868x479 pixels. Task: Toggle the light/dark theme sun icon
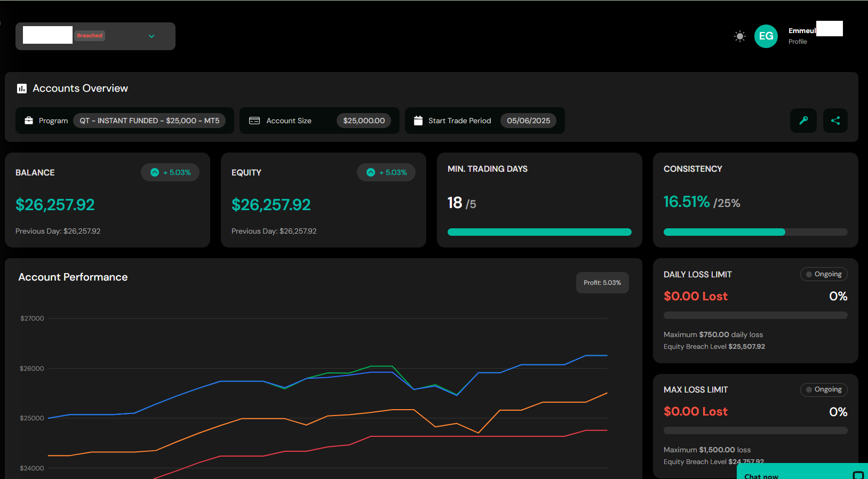(x=739, y=36)
